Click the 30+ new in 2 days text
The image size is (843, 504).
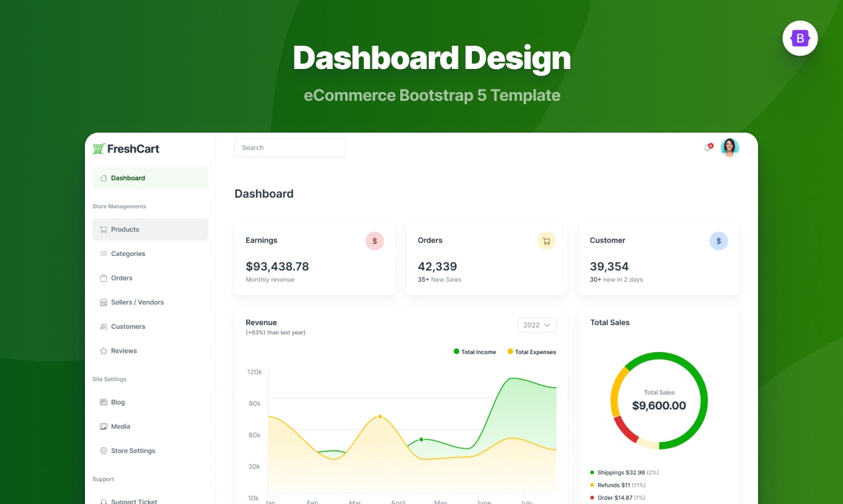617,280
